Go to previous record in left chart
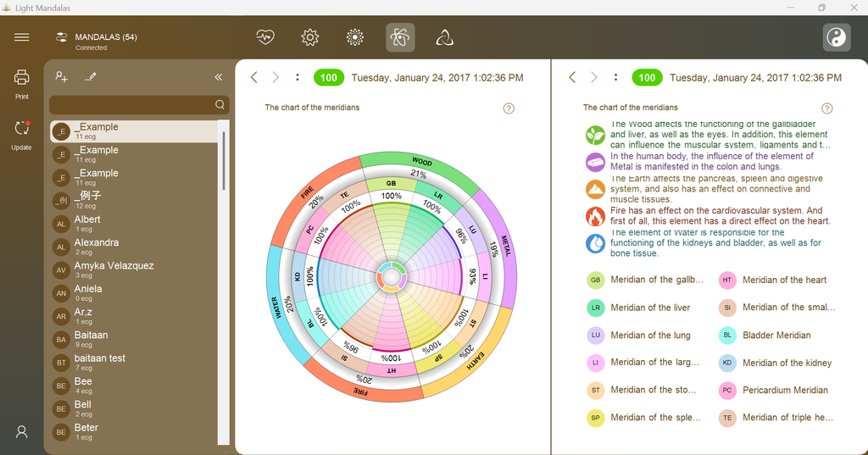 point(254,77)
